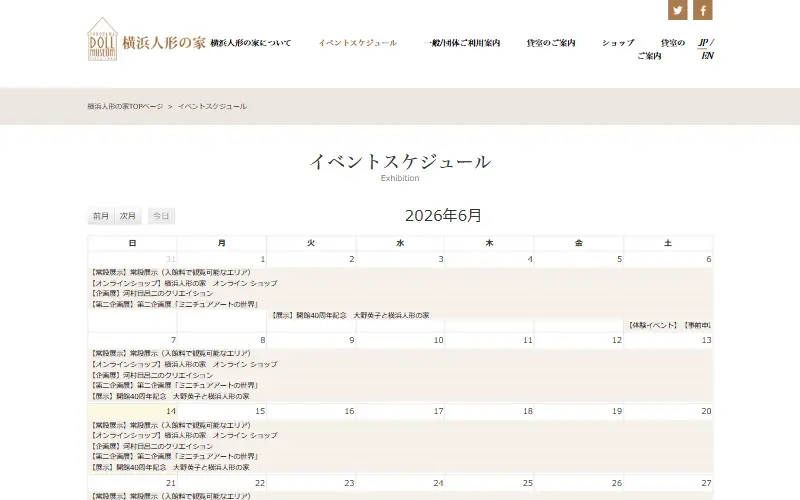The height and width of the screenshot is (500, 800).
Task: Select highlighted day 14 in the calendar
Action: (x=170, y=411)
